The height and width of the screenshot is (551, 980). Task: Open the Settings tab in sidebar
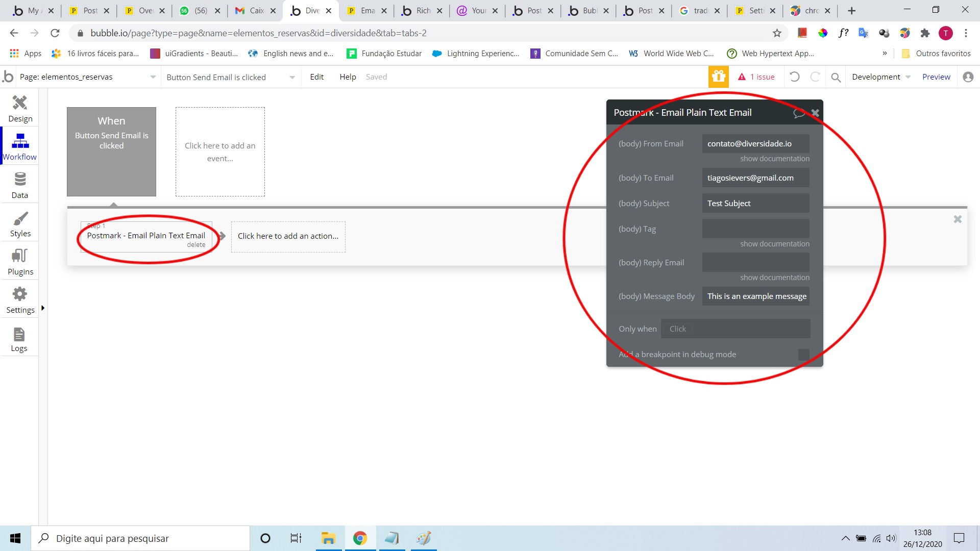pos(20,300)
